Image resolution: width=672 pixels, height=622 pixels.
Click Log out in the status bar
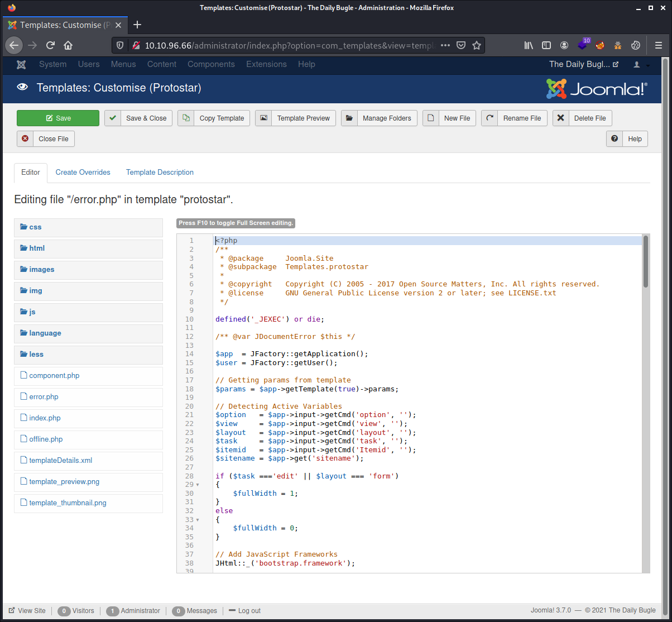point(245,611)
